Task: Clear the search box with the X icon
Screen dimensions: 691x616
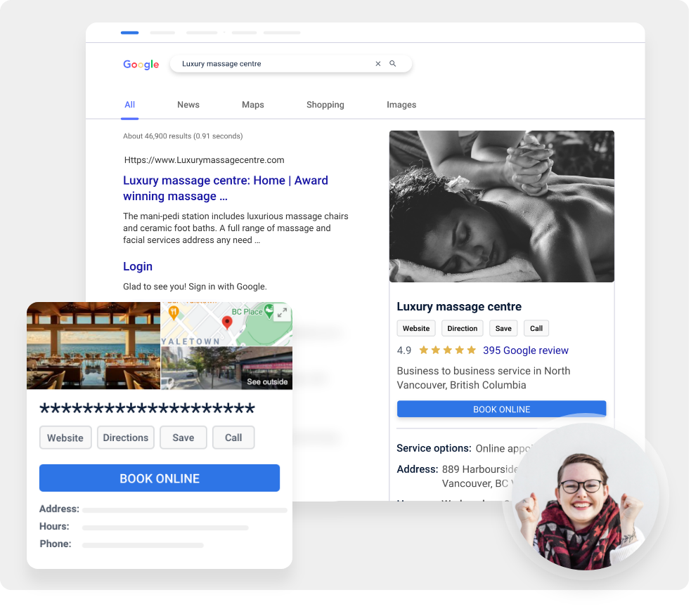Action: [377, 64]
